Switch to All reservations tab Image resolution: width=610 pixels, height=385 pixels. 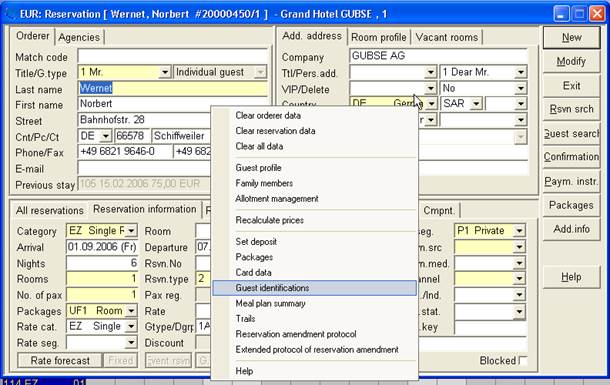pos(49,211)
